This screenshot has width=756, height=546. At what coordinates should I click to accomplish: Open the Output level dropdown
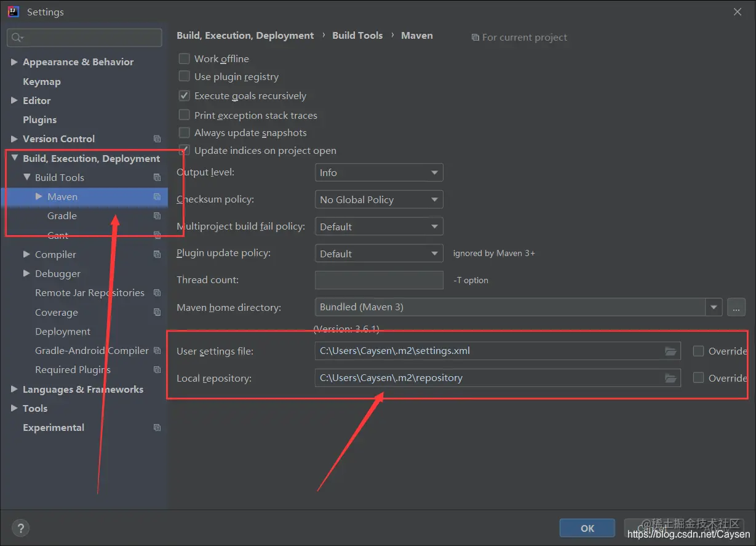(x=379, y=172)
